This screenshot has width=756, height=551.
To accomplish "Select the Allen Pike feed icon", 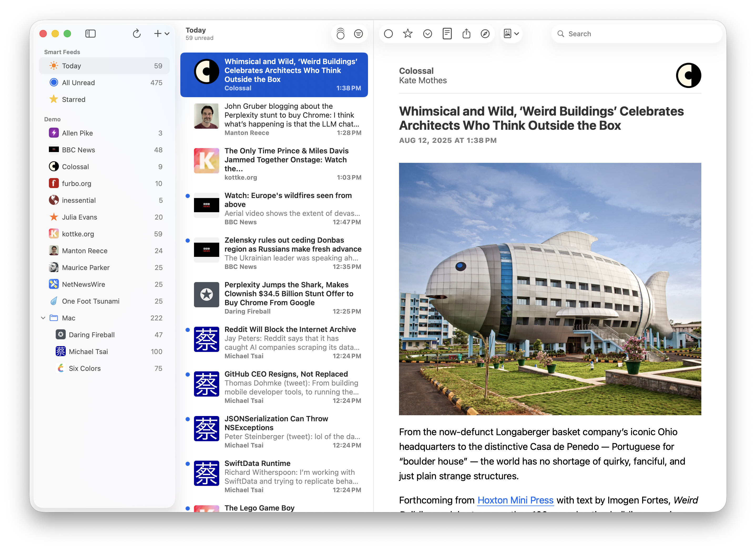I will (54, 133).
